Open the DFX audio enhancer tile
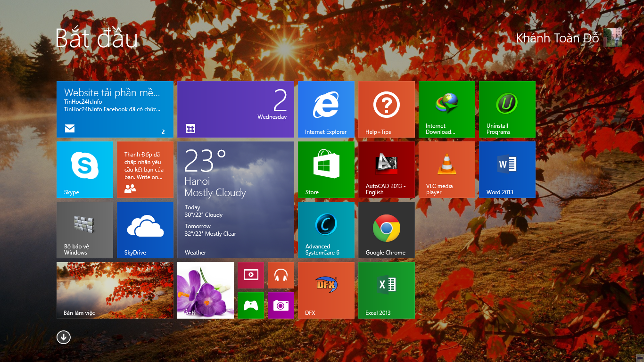Viewport: 644px width, 362px height. (x=326, y=290)
